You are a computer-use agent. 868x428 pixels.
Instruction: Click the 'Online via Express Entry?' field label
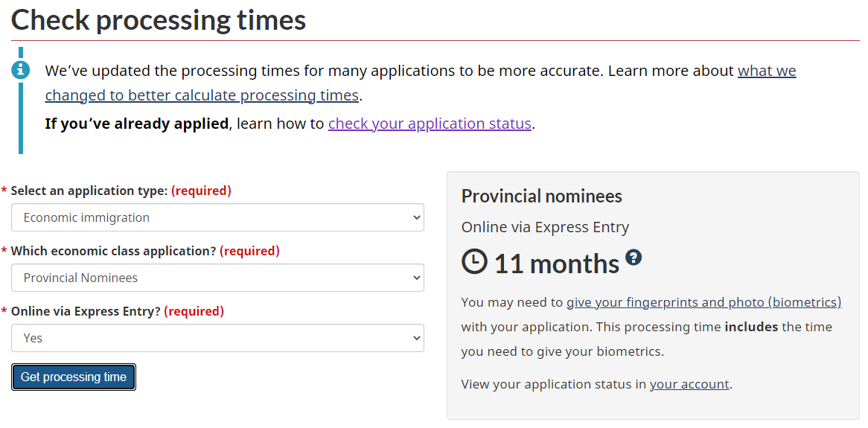coord(86,312)
